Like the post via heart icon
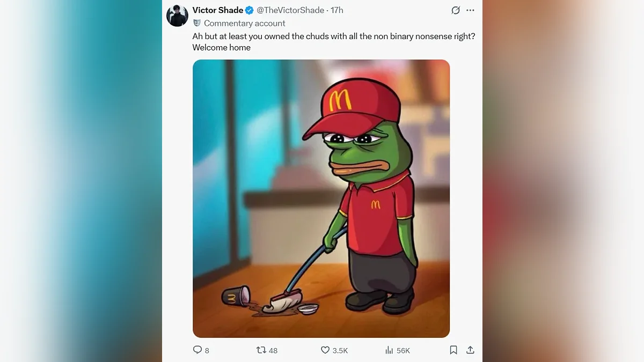 (x=325, y=350)
